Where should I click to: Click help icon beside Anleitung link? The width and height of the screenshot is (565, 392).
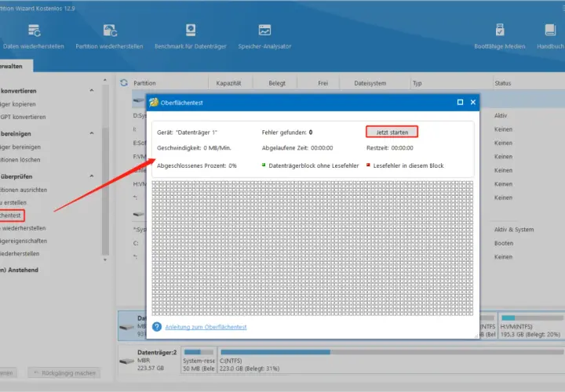(x=157, y=327)
